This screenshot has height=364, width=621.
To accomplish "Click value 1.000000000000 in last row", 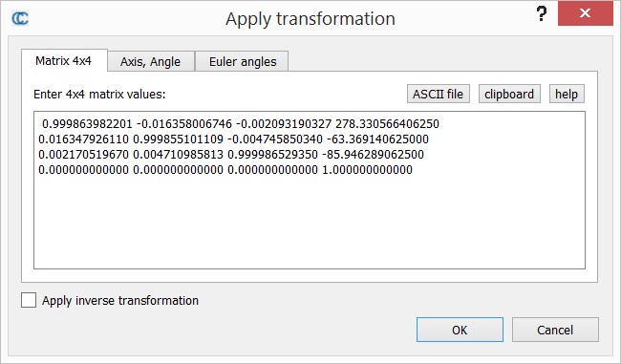I will coord(368,170).
